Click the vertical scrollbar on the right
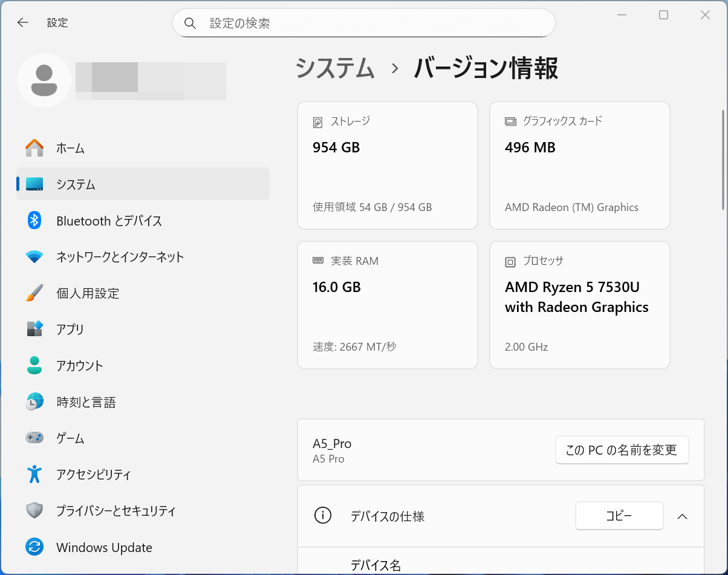 click(x=723, y=160)
